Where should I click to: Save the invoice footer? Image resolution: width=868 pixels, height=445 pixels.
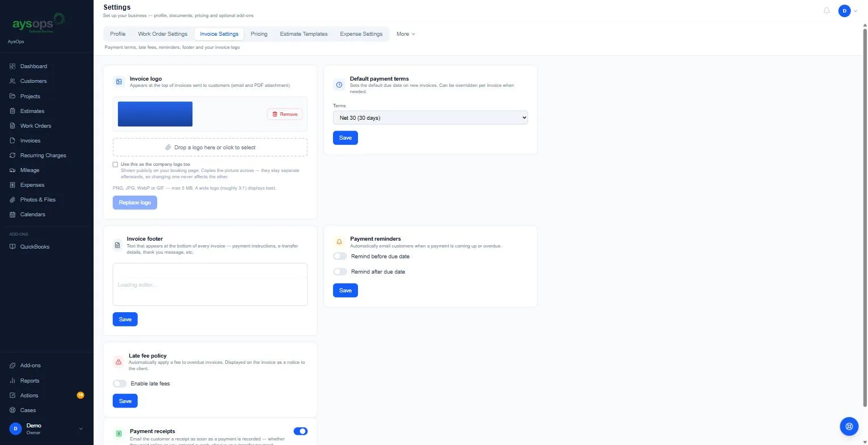pyautogui.click(x=125, y=320)
